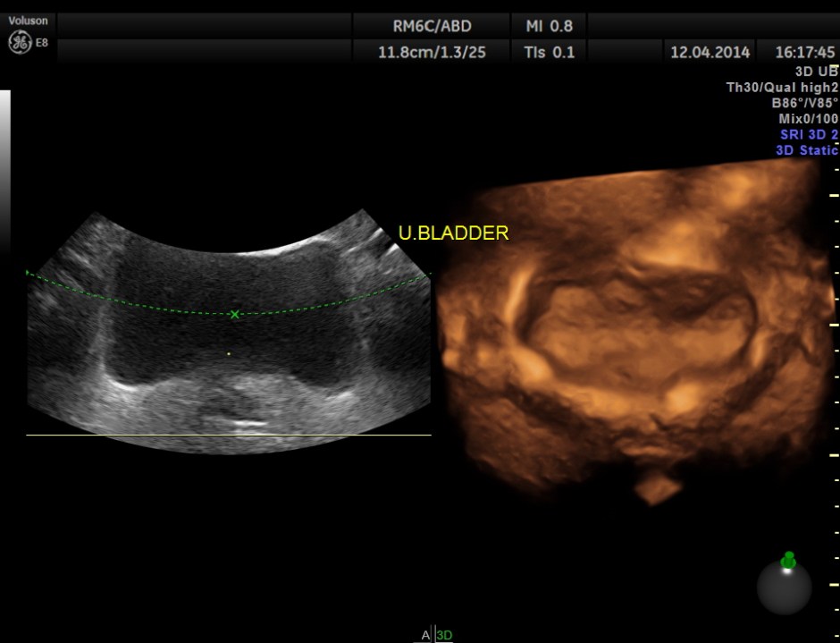Viewport: 840px width, 643px height.
Task: Select the U.BLADDER annotation text
Action: [x=453, y=233]
